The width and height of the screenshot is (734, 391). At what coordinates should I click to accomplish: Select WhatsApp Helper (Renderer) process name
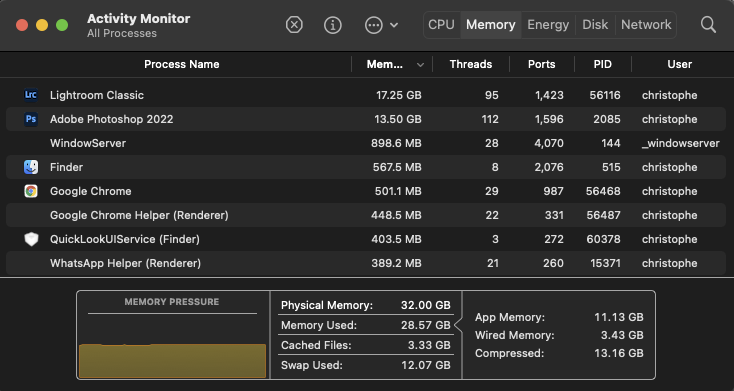(x=125, y=263)
